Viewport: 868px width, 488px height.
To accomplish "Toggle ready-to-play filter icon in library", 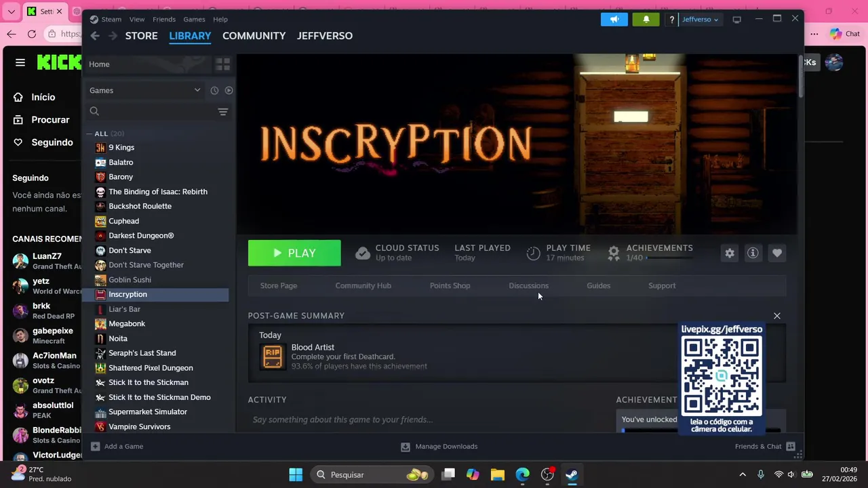I will tap(229, 90).
